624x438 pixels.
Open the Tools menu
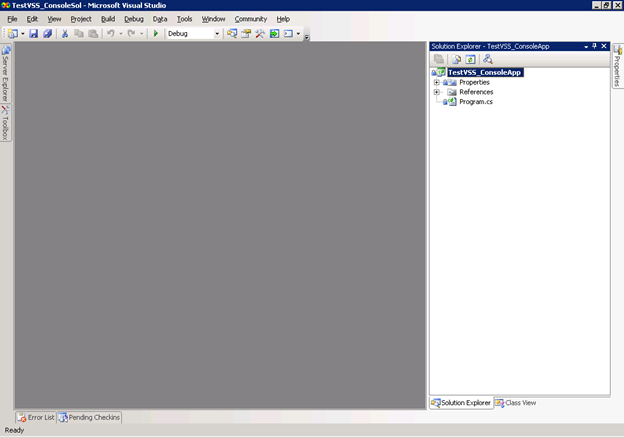click(184, 19)
